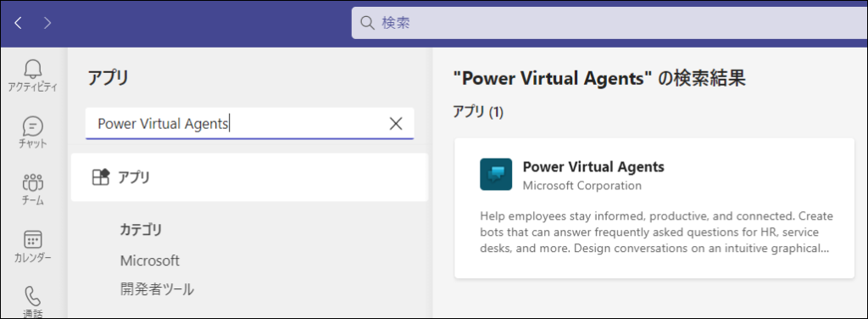The width and height of the screenshot is (868, 319).
Task: Open the Power Virtual Agents title link
Action: (593, 166)
